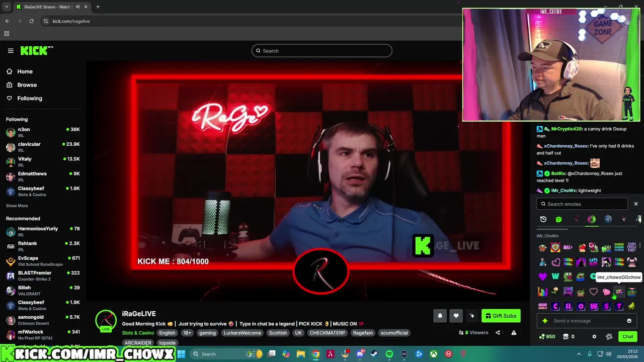
Task: Select the GG chow emote
Action: point(619,292)
